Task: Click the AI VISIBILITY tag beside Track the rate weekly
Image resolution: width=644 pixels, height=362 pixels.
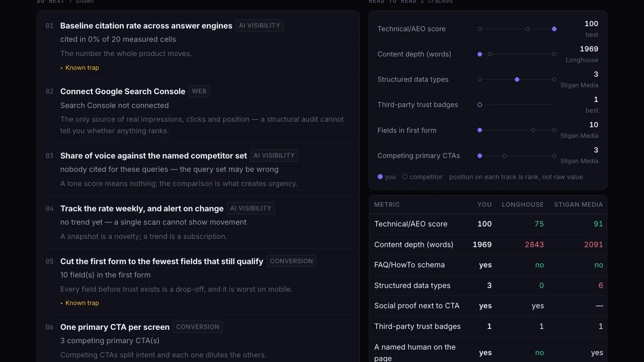Action: click(251, 208)
